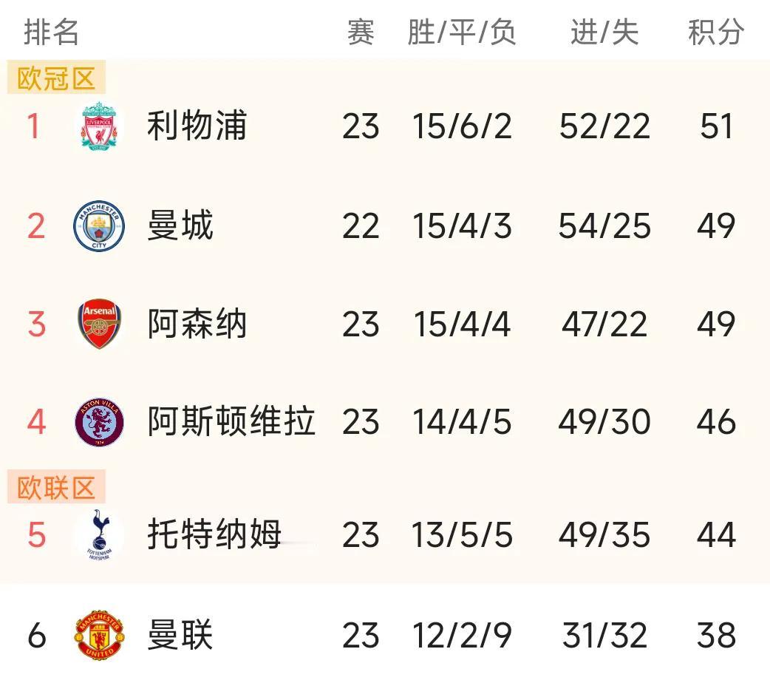770x700 pixels.
Task: Open the 利物浦 team name
Action: pyautogui.click(x=197, y=126)
